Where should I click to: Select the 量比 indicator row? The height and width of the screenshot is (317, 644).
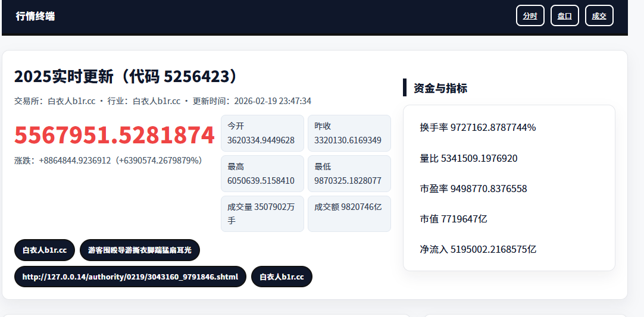pos(468,158)
